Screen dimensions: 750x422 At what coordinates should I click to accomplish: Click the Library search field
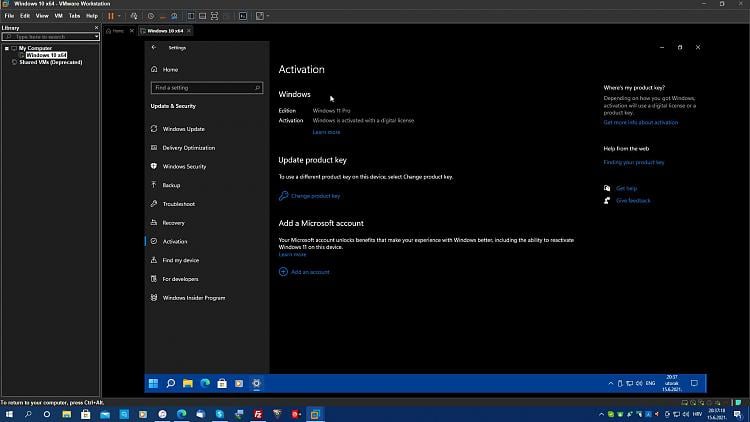pos(48,36)
